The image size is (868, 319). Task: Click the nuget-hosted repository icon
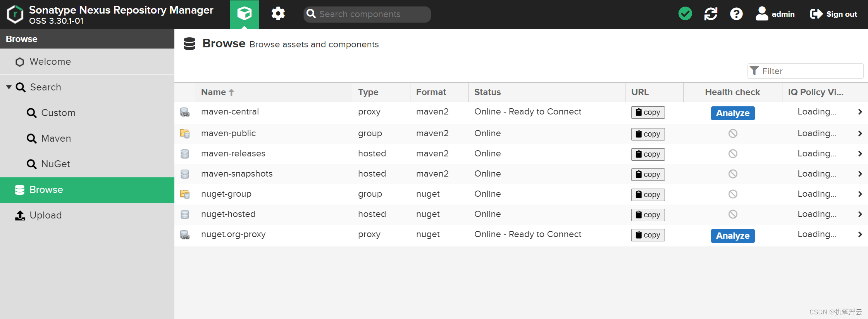185,215
